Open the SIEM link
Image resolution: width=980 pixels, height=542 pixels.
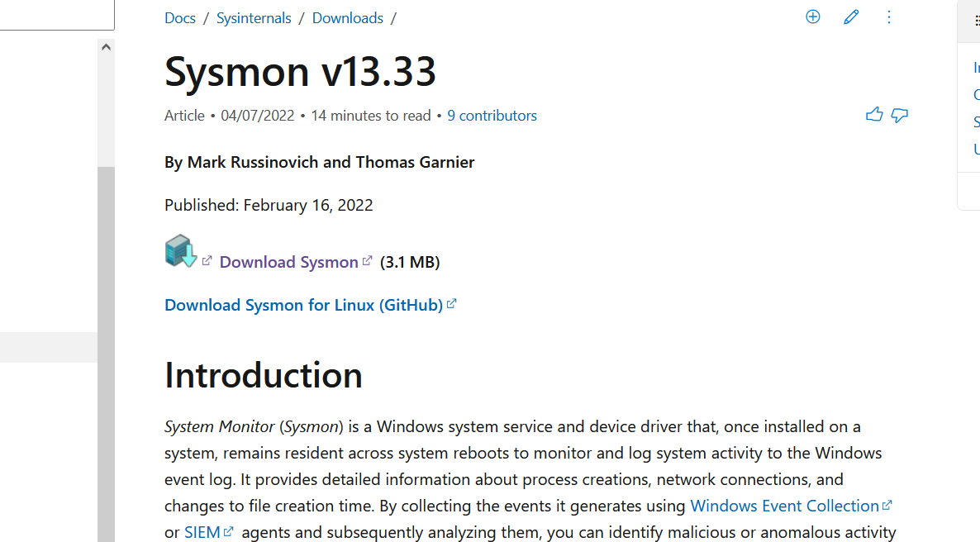coord(202,532)
